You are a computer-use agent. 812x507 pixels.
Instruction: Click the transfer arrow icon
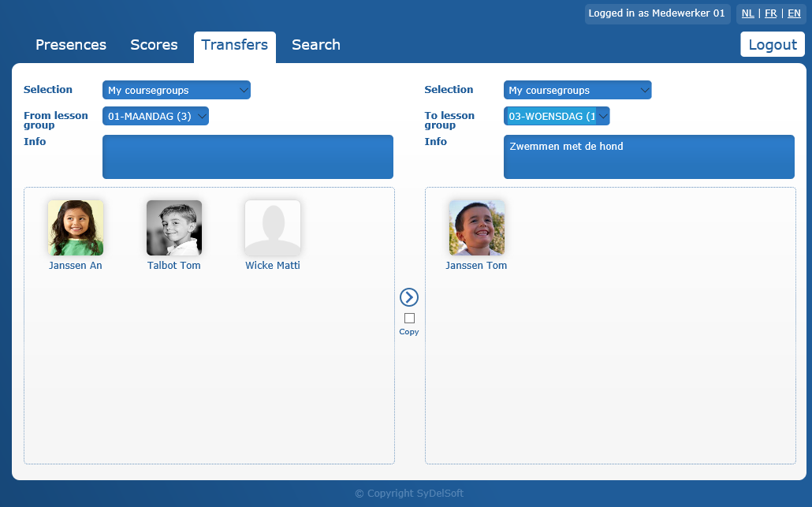coord(409,297)
